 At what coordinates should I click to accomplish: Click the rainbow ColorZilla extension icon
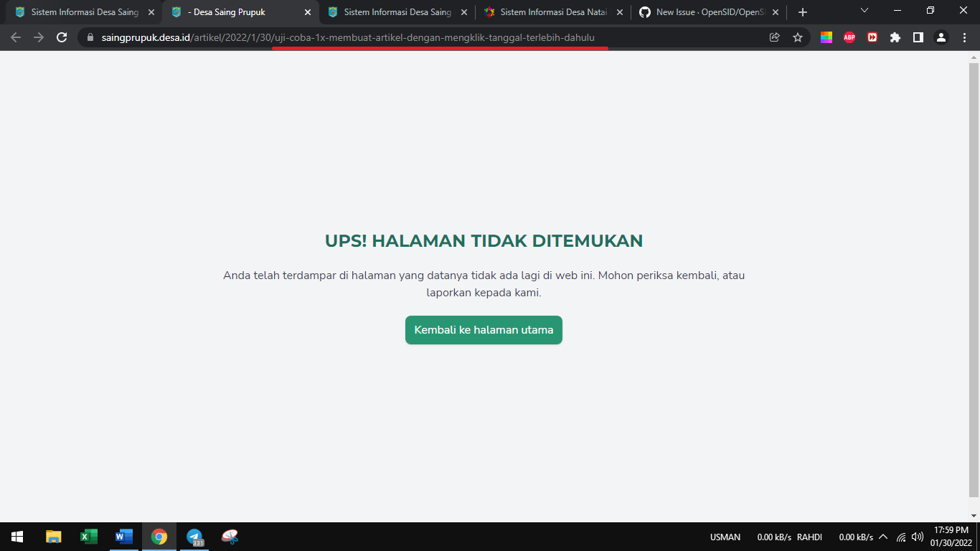point(826,37)
